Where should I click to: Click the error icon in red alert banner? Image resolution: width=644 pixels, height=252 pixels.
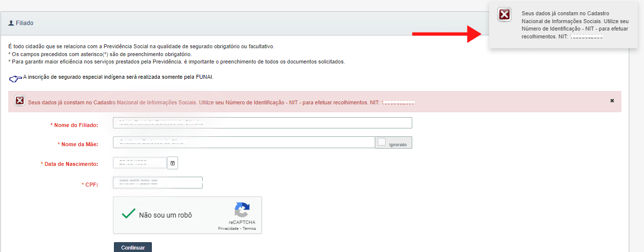(x=20, y=101)
